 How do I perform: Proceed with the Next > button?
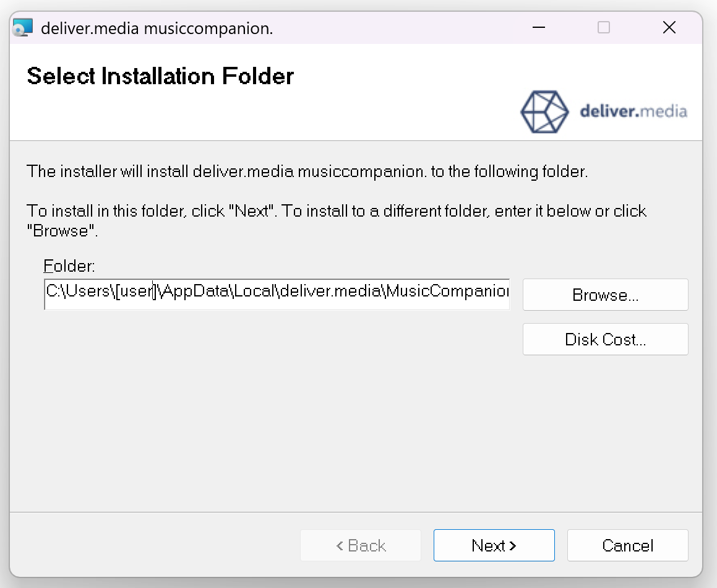pos(494,545)
